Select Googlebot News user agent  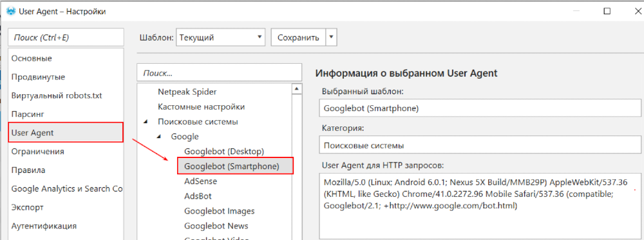point(216,226)
